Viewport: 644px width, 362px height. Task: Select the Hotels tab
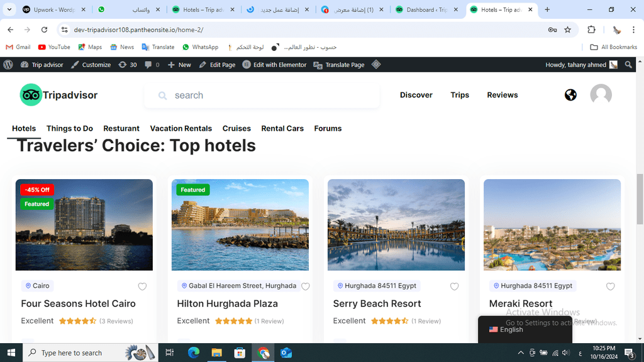tap(24, 128)
